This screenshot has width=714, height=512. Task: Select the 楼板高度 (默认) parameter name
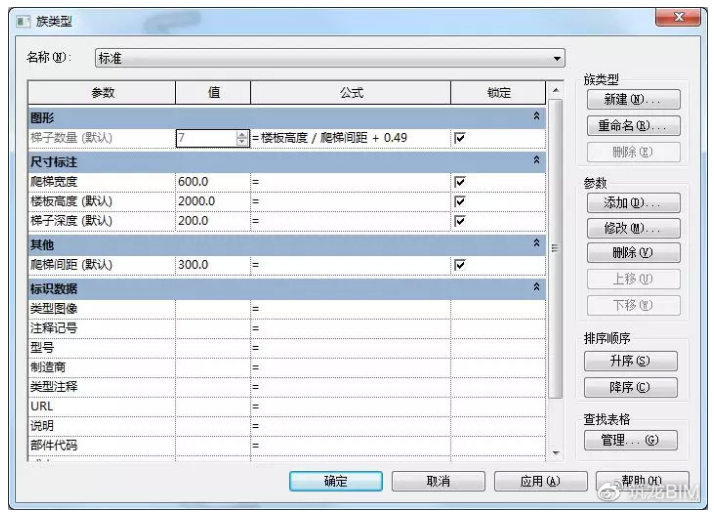point(71,201)
